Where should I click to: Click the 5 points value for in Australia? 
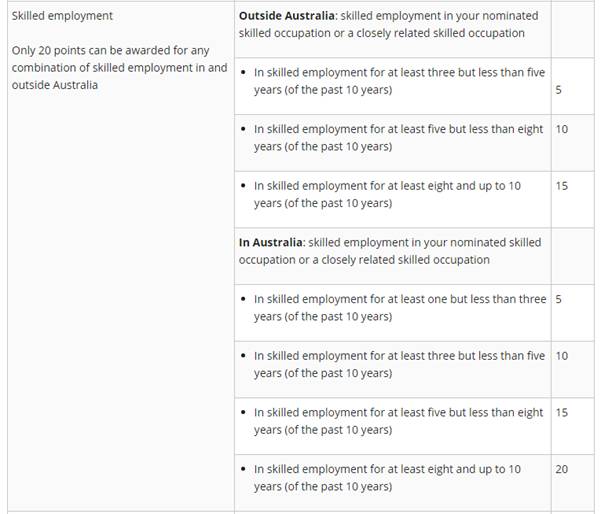coord(558,299)
